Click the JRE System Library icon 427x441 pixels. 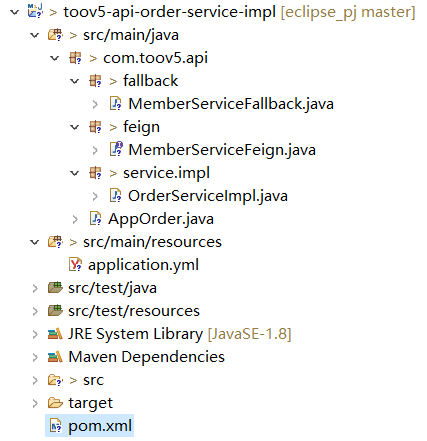(x=55, y=334)
